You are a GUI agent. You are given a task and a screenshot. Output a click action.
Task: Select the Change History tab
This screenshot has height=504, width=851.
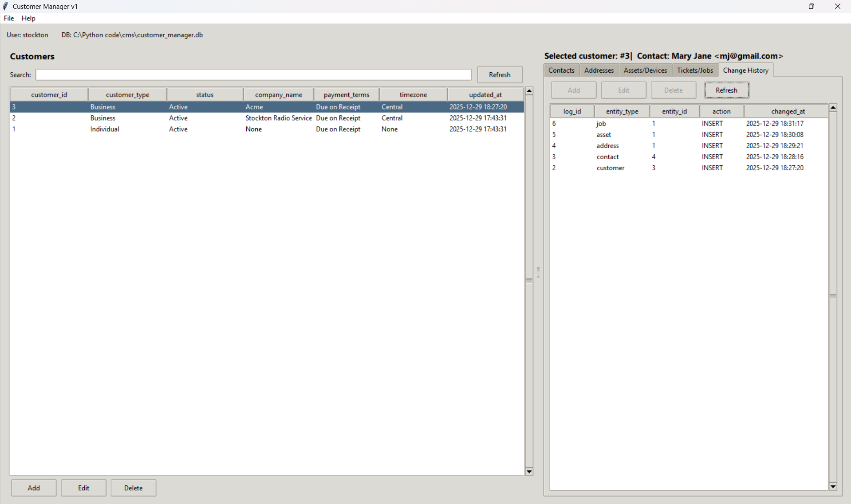coord(745,70)
